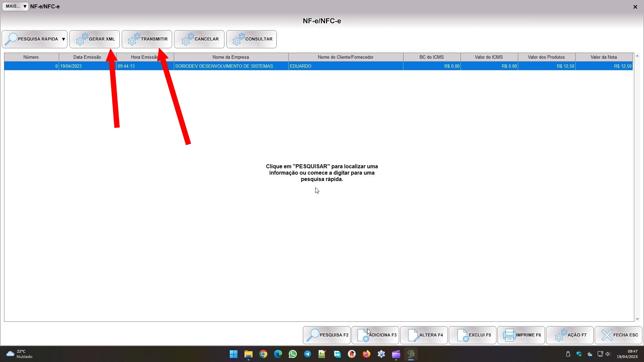Select the SORIODEV invoice row
Image resolution: width=644 pixels, height=362 pixels.
pyautogui.click(x=224, y=66)
